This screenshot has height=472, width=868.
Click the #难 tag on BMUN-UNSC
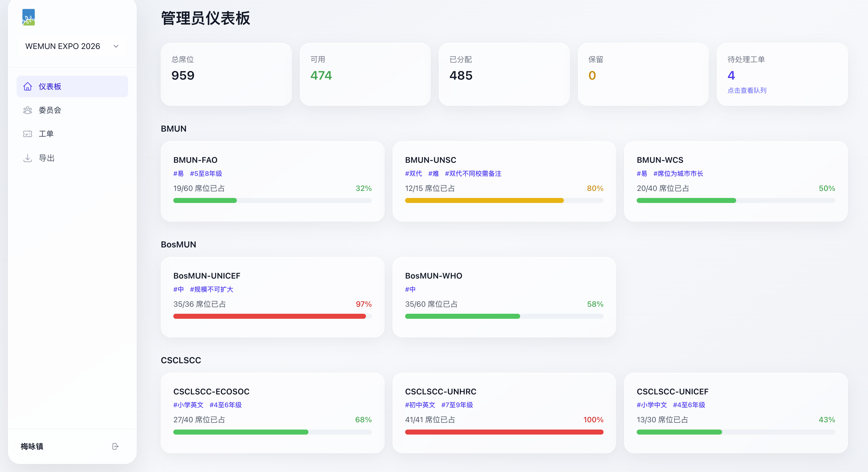coord(434,174)
